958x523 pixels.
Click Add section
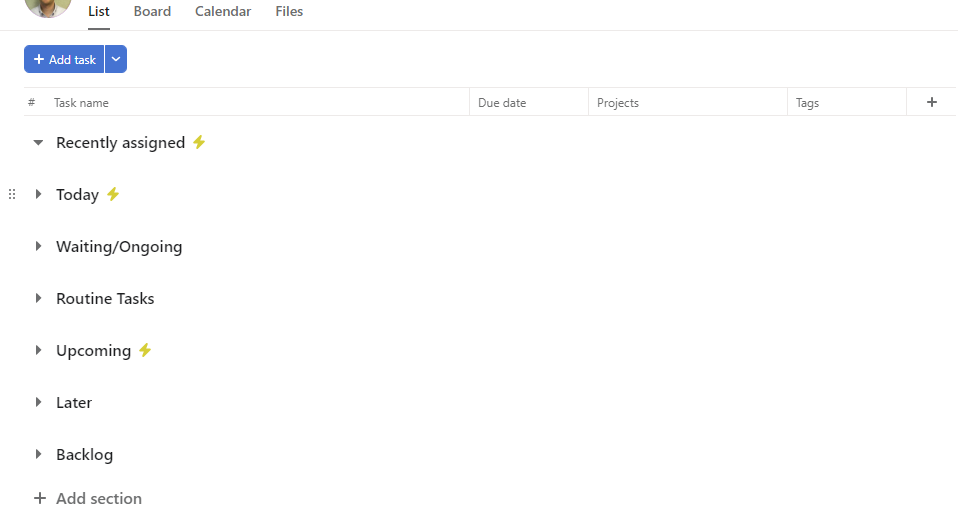coord(87,499)
